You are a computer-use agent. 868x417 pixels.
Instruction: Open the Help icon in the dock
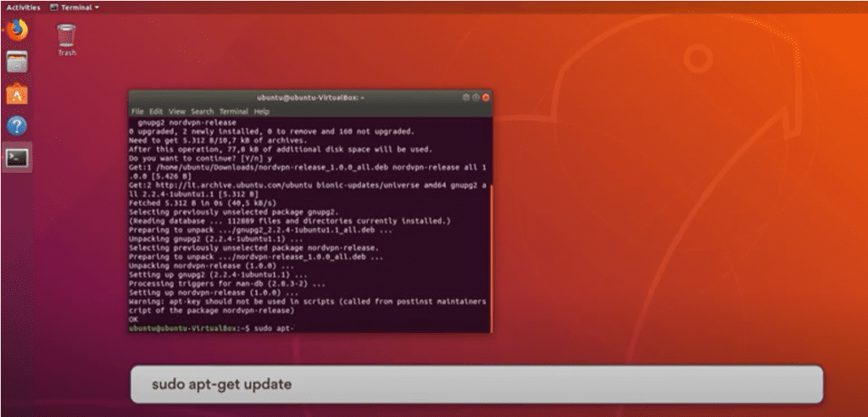coord(17,126)
